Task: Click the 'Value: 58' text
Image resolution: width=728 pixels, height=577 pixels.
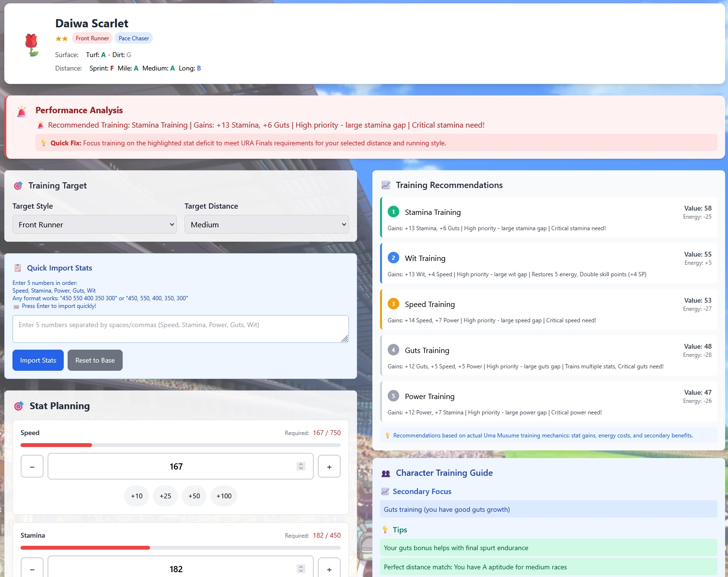Action: pos(698,208)
